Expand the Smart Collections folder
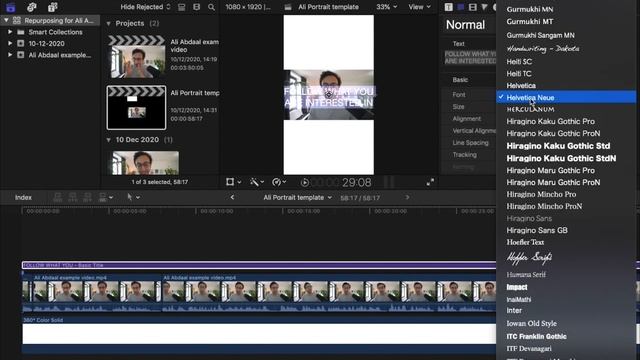Screen dimensions: 640x360 pos(10,32)
